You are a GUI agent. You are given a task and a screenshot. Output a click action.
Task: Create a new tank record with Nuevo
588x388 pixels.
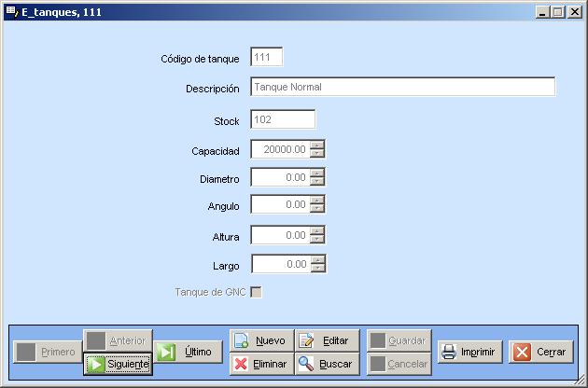[261, 340]
